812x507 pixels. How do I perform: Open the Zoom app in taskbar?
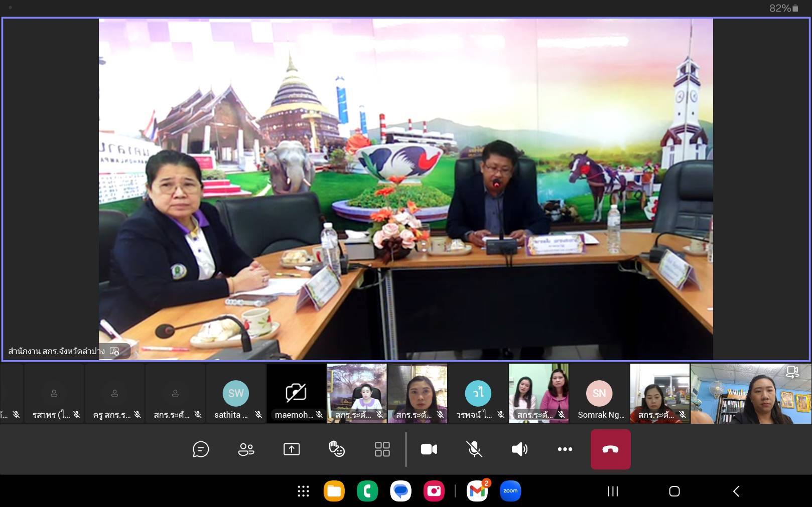pyautogui.click(x=510, y=491)
